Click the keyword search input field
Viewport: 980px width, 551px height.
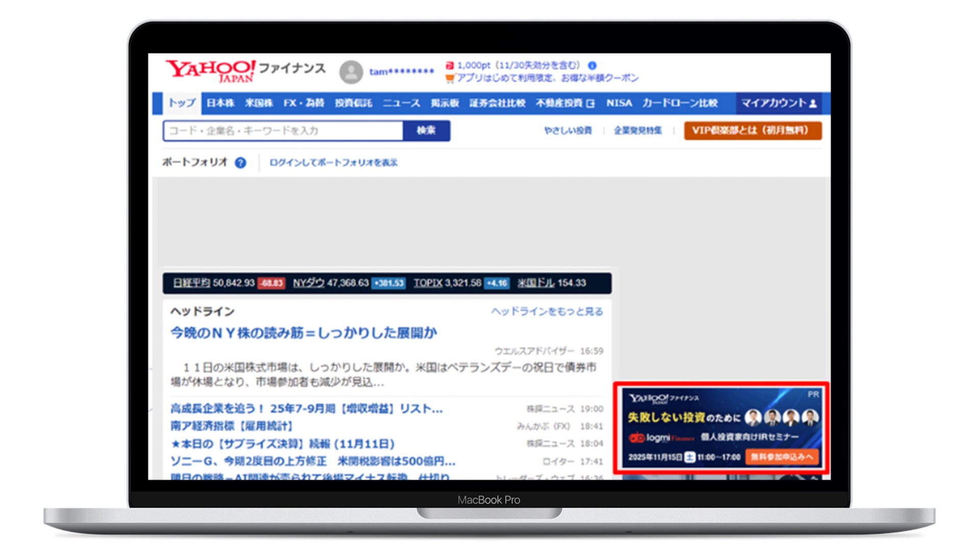pyautogui.click(x=283, y=131)
